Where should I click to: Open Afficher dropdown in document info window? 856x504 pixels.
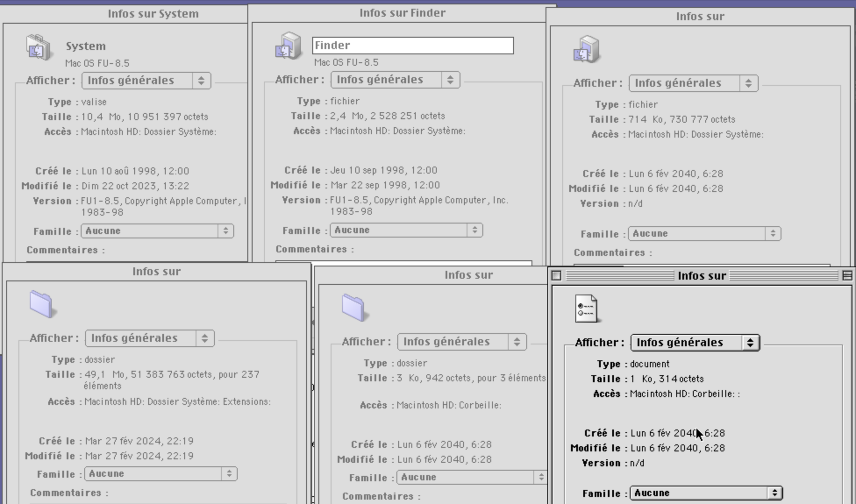pos(695,343)
